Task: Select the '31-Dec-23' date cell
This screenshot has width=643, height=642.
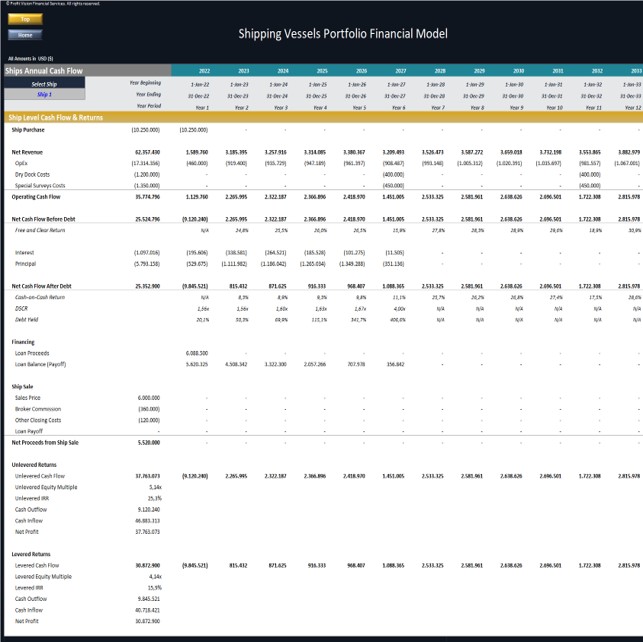Action: click(x=237, y=96)
